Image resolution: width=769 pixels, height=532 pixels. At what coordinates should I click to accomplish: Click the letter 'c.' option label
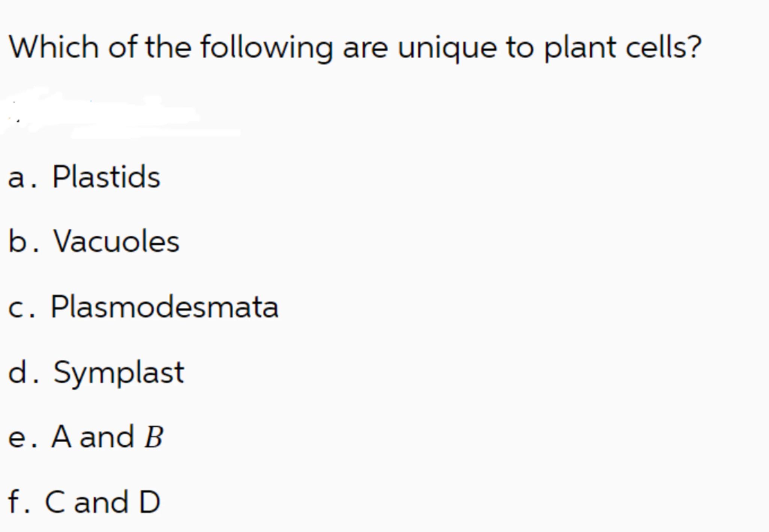pyautogui.click(x=21, y=308)
